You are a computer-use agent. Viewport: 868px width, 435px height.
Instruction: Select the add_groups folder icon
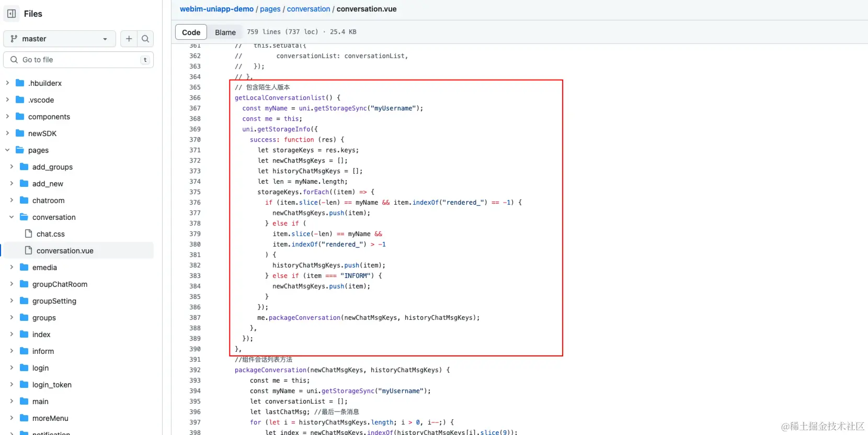(24, 166)
